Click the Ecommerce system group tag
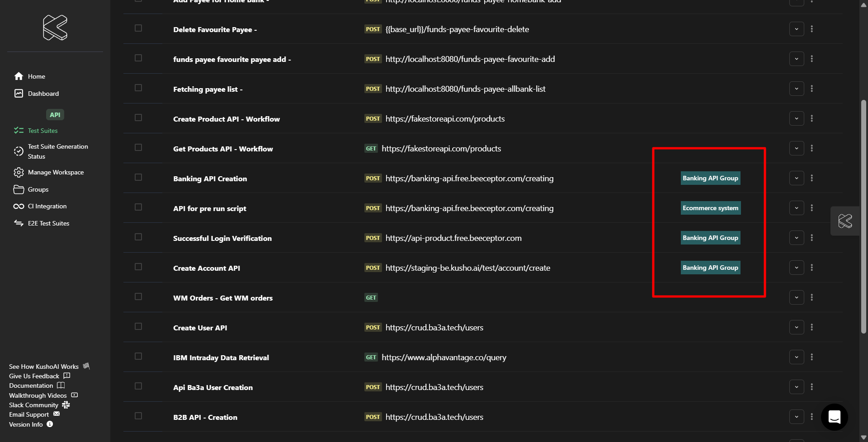This screenshot has width=868, height=442. coord(710,208)
